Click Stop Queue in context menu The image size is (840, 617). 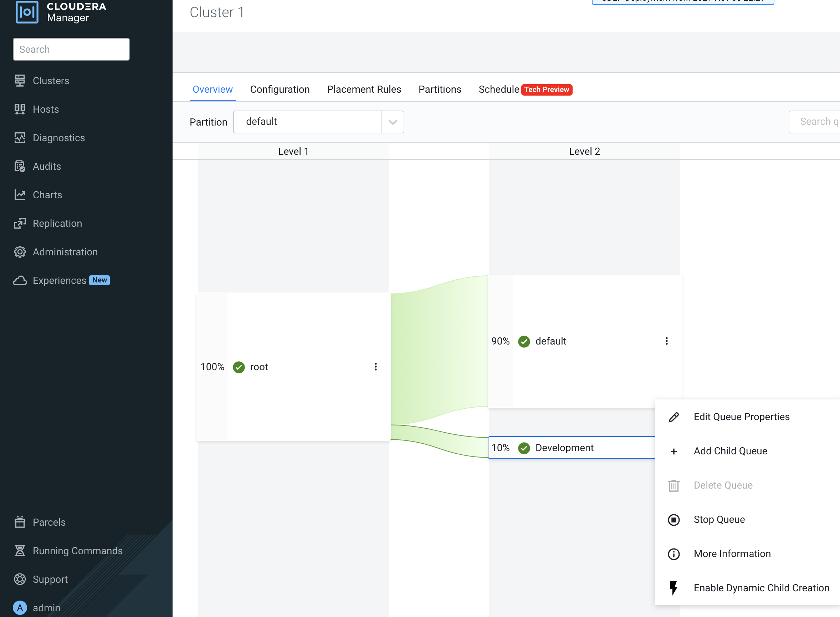(719, 520)
